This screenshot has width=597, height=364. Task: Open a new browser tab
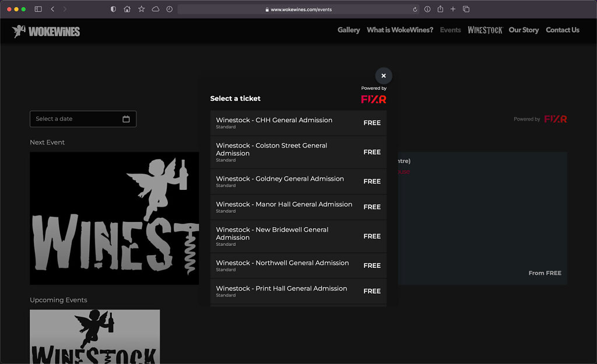coord(452,9)
